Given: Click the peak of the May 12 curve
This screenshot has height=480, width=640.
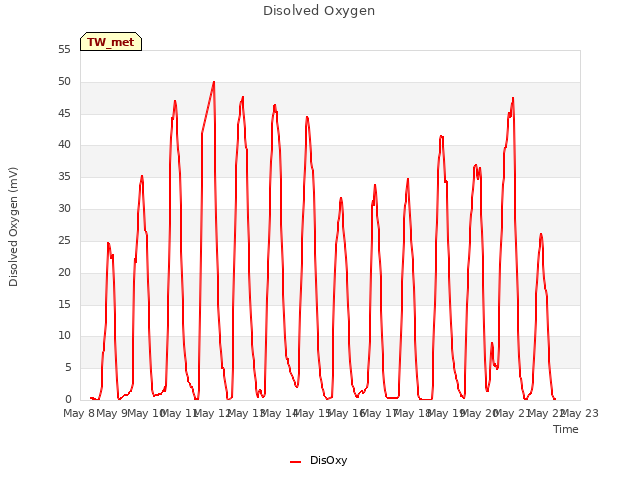Looking at the screenshot, I should (x=214, y=82).
